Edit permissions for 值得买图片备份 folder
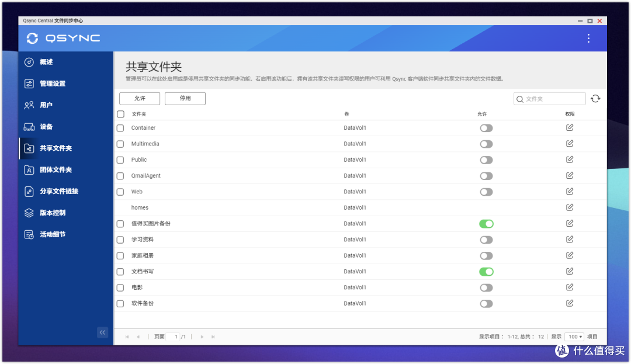This screenshot has width=631, height=364. coord(570,223)
